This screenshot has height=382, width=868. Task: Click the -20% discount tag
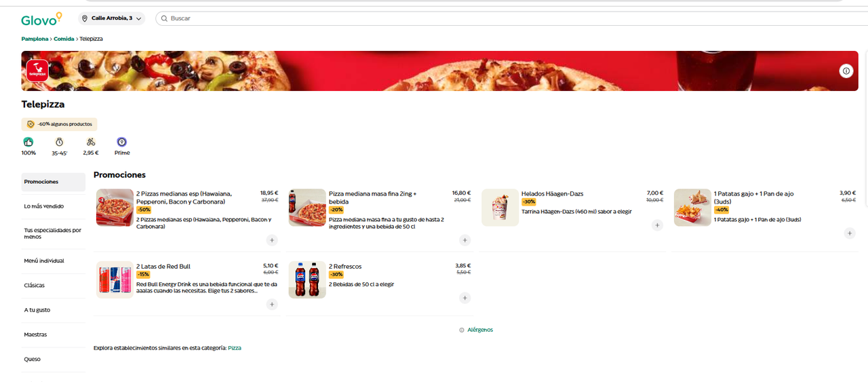tap(336, 210)
